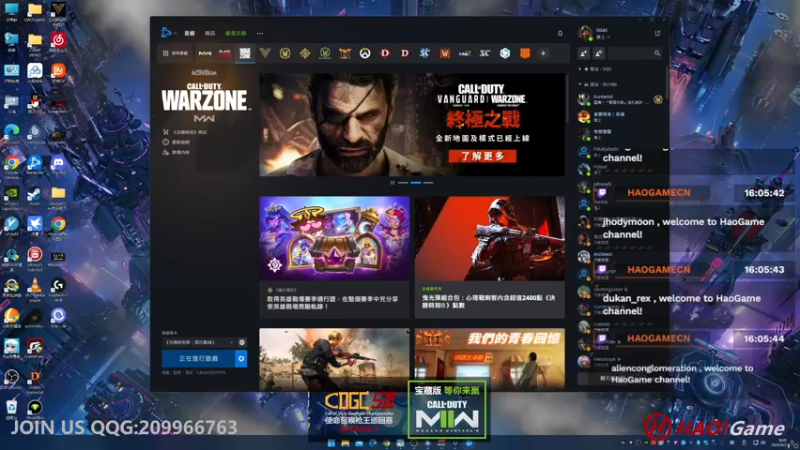800x450 pixels.
Task: Open Google Chrome from the desktop
Action: [x=12, y=166]
